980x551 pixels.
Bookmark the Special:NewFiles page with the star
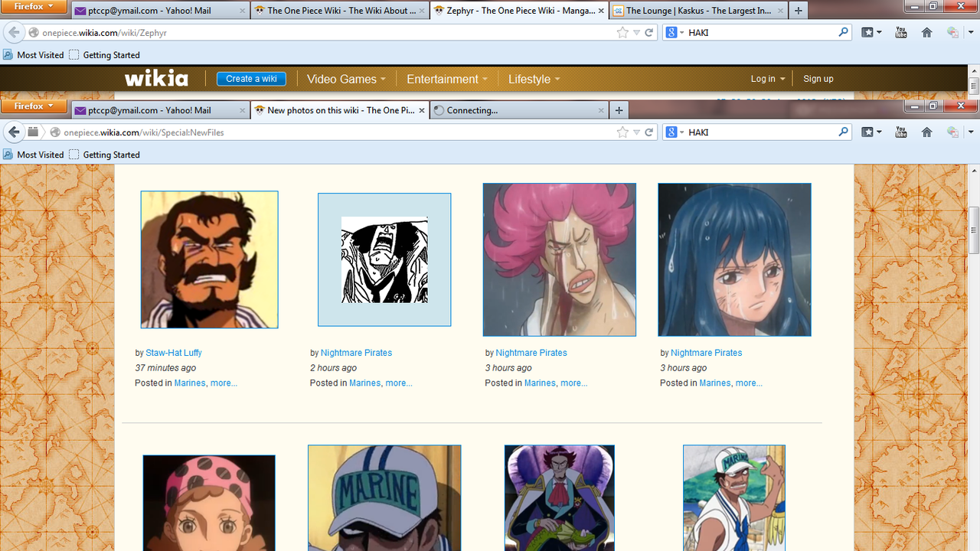pos(622,132)
